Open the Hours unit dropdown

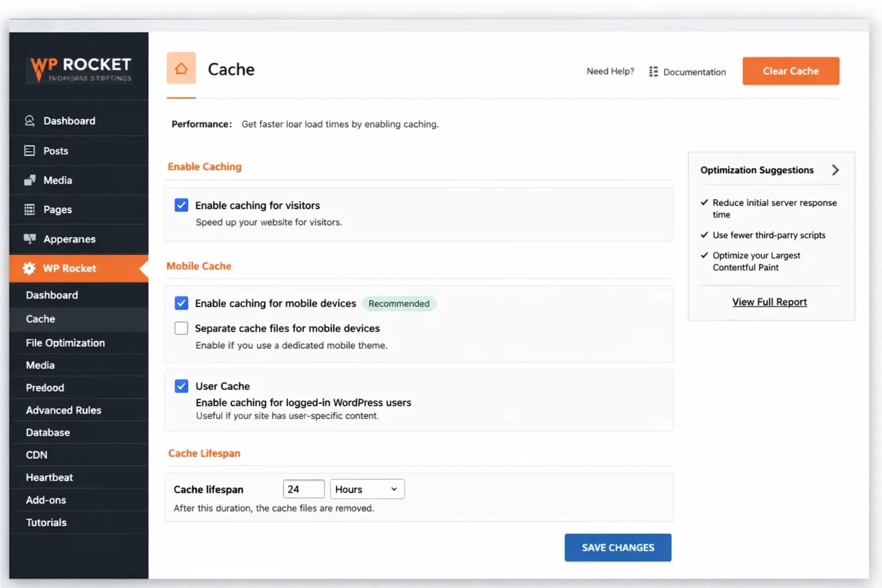coord(367,489)
